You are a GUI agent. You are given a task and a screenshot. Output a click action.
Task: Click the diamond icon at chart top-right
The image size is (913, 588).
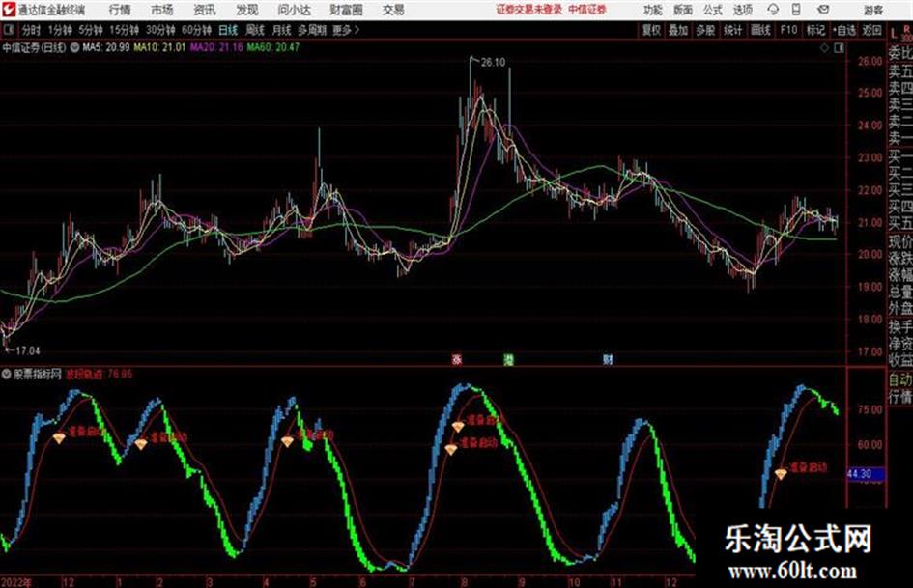point(824,48)
